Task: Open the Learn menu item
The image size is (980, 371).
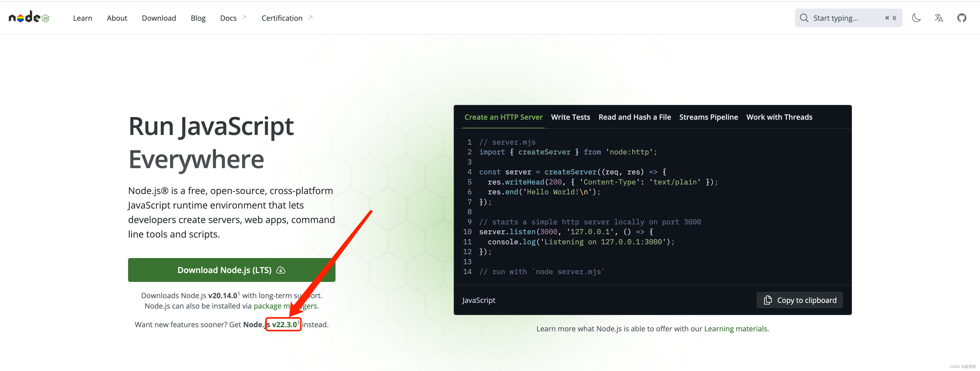Action: pos(82,18)
